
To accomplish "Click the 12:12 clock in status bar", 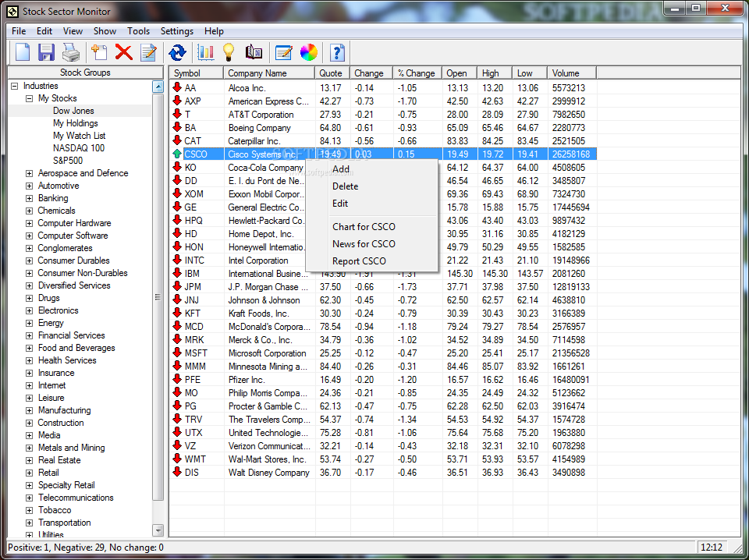I will coord(712,547).
